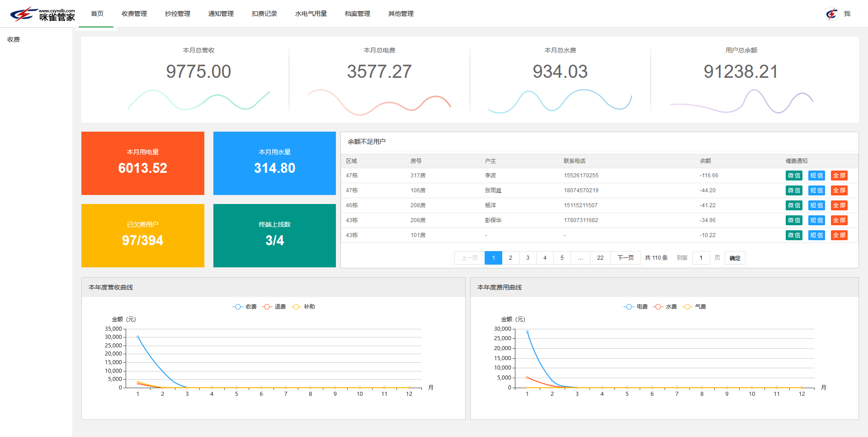Select 收费 in the left sidebar
868x437 pixels.
[x=14, y=39]
